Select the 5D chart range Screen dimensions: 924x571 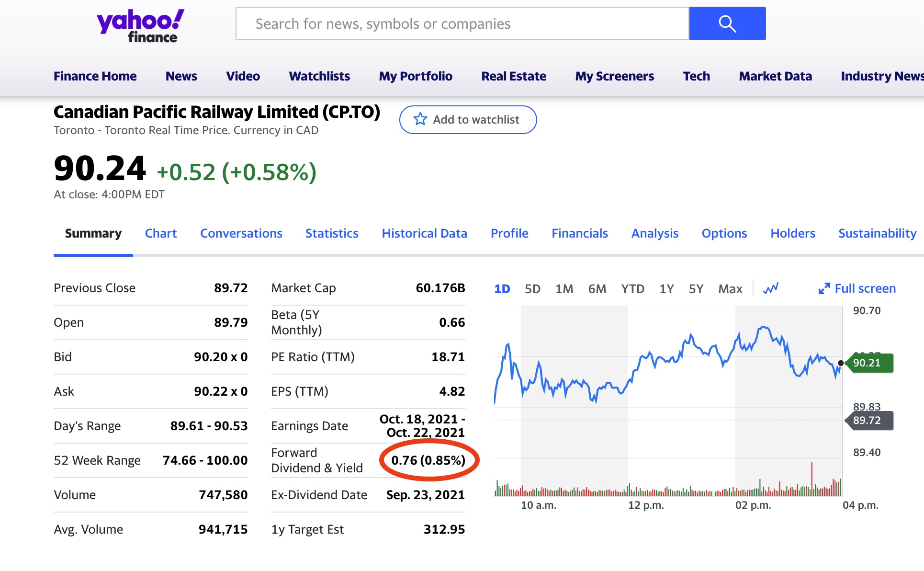532,289
